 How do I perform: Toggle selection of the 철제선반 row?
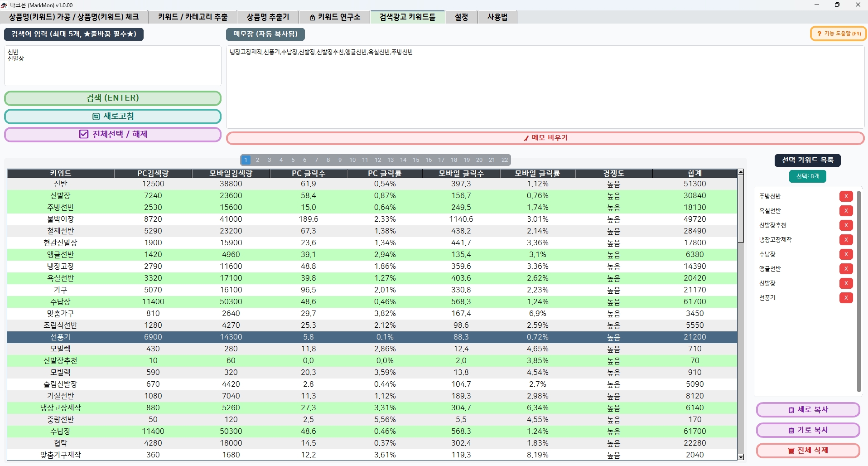tap(61, 231)
